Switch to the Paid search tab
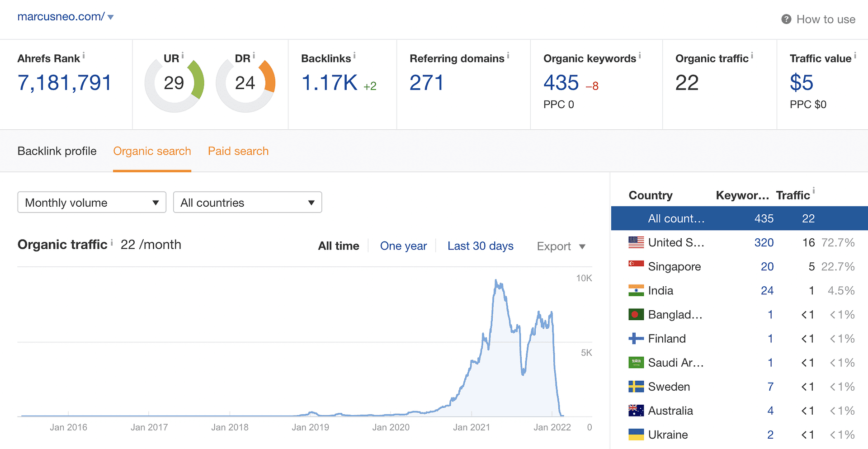 click(238, 151)
